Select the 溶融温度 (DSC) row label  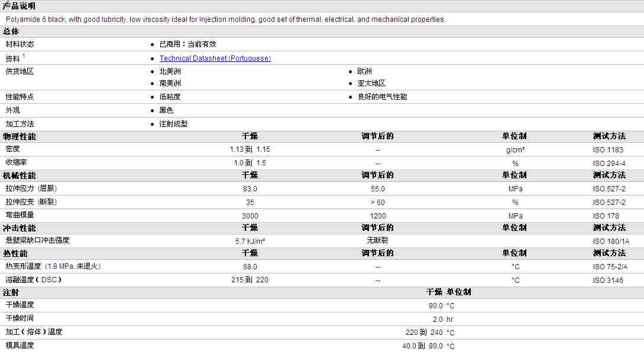tap(34, 279)
